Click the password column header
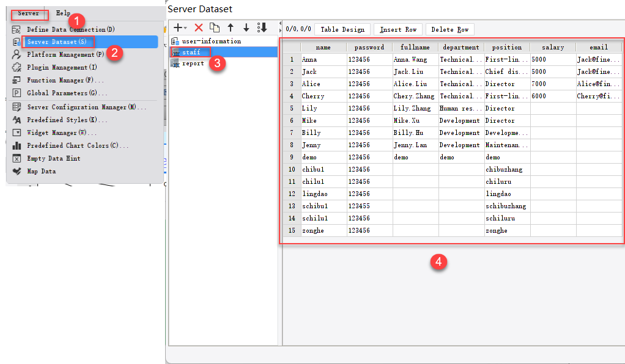Screen dimensions: 625x364 (x=369, y=47)
